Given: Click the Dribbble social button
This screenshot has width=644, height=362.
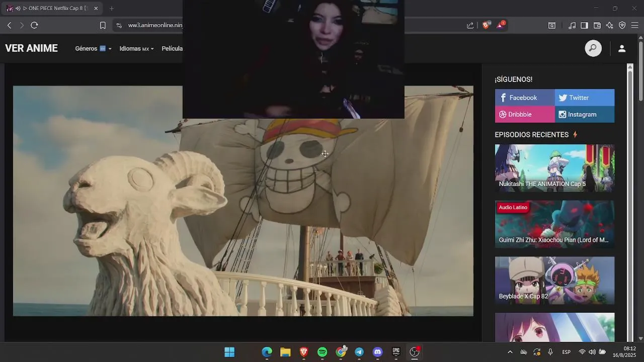Looking at the screenshot, I should click(x=525, y=114).
